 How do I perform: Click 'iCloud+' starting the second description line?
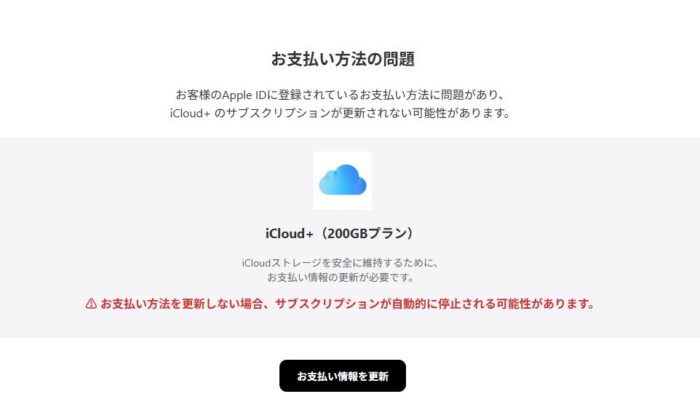[190, 113]
